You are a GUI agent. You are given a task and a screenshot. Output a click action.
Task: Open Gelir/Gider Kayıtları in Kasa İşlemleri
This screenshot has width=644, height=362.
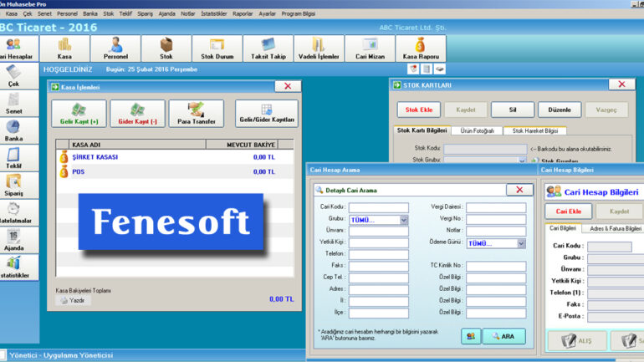coord(267,114)
